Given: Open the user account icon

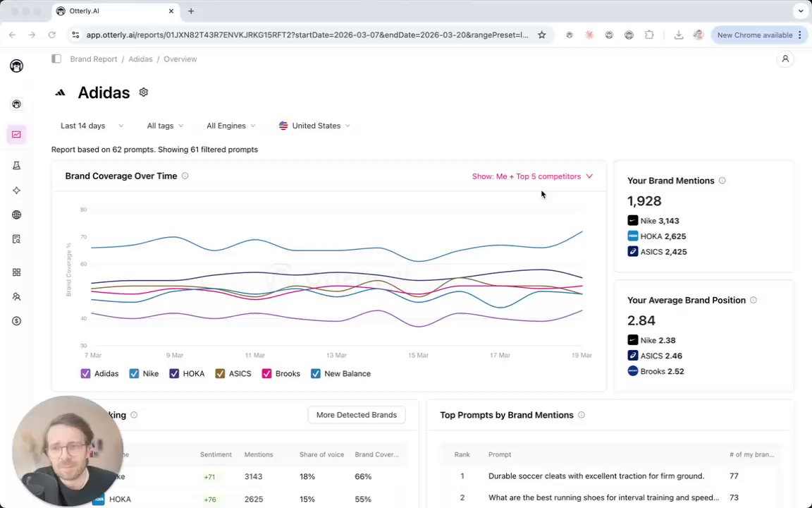Looking at the screenshot, I should click(x=785, y=59).
